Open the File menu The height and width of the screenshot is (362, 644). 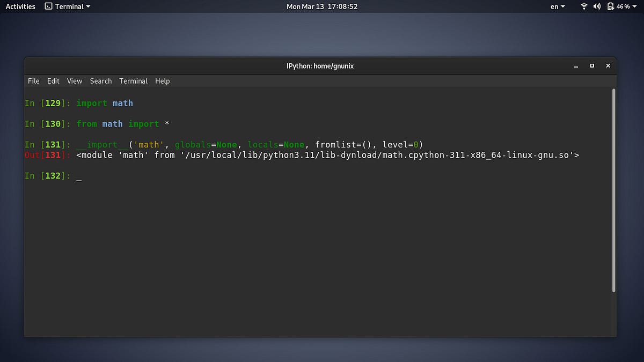[33, 81]
